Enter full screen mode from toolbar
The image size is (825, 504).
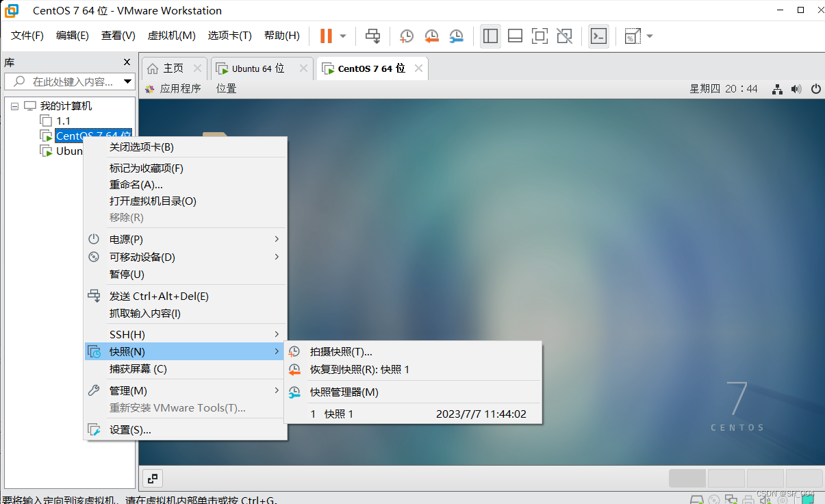(540, 36)
